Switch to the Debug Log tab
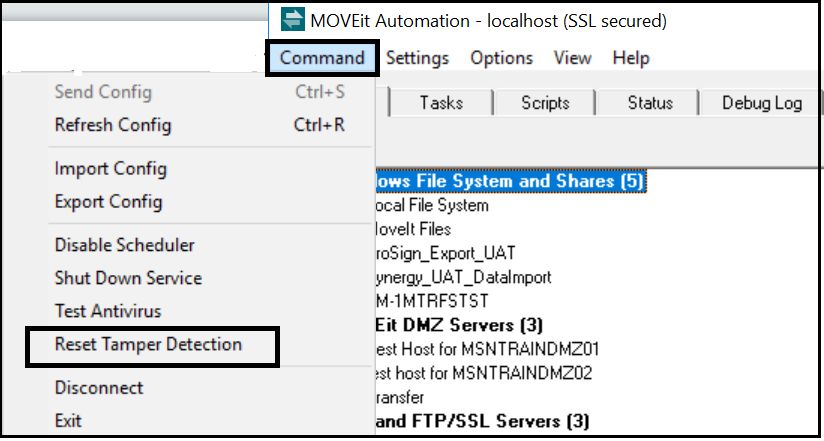Image resolution: width=824 pixels, height=441 pixels. tap(762, 102)
